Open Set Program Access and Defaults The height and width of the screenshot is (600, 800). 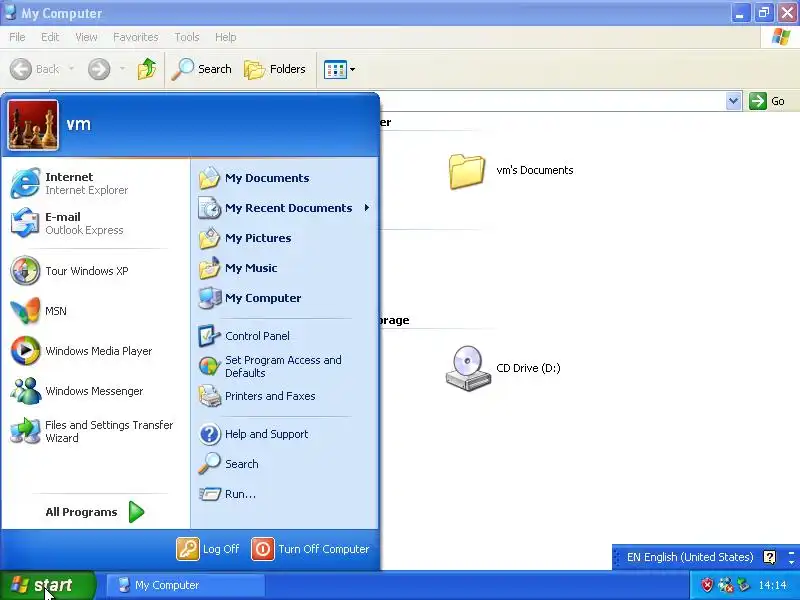point(285,366)
